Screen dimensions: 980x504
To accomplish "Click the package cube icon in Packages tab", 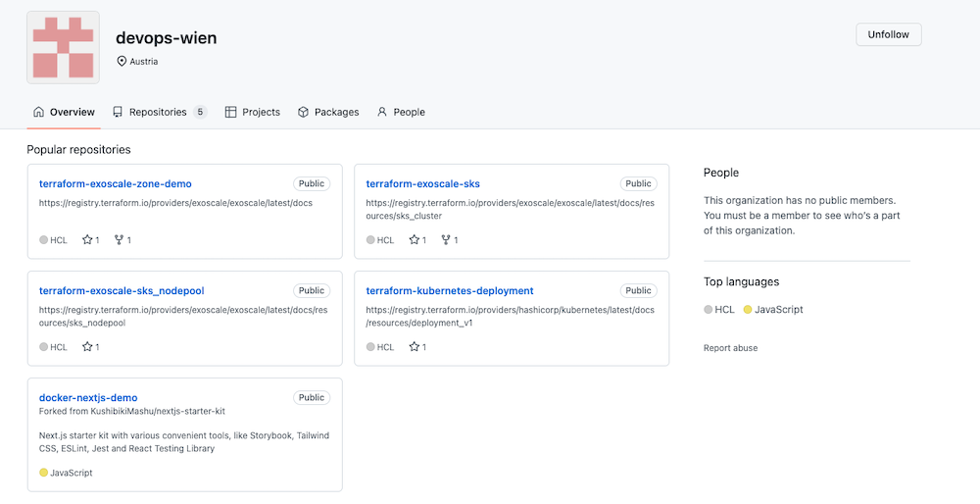I will (303, 112).
